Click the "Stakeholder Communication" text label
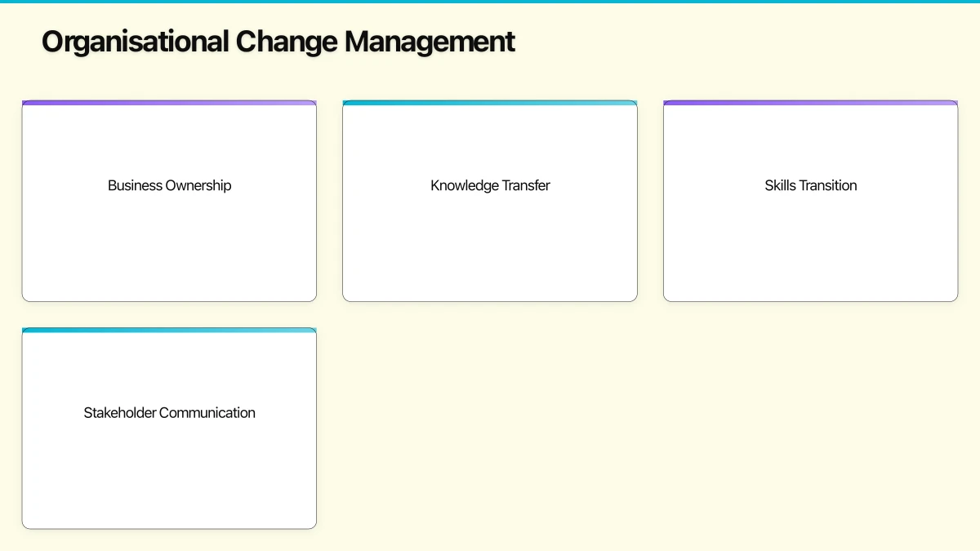The height and width of the screenshot is (551, 980). 169,413
